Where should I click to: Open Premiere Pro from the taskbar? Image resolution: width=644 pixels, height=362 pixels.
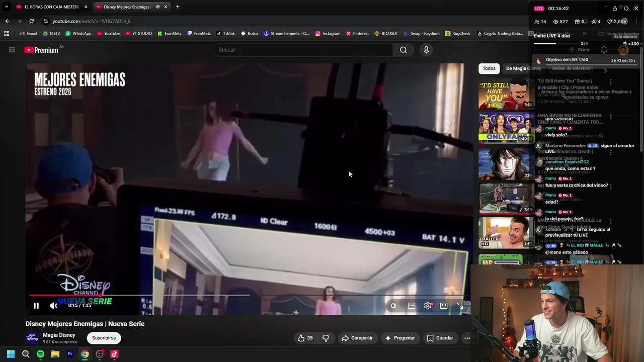coord(70,354)
